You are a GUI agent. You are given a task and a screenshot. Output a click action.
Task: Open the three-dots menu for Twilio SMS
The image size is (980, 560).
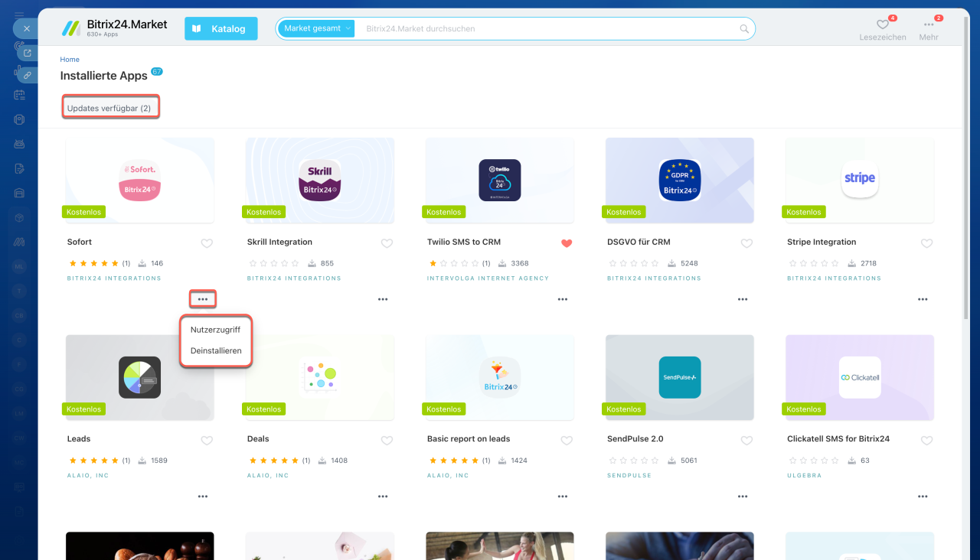[563, 299]
